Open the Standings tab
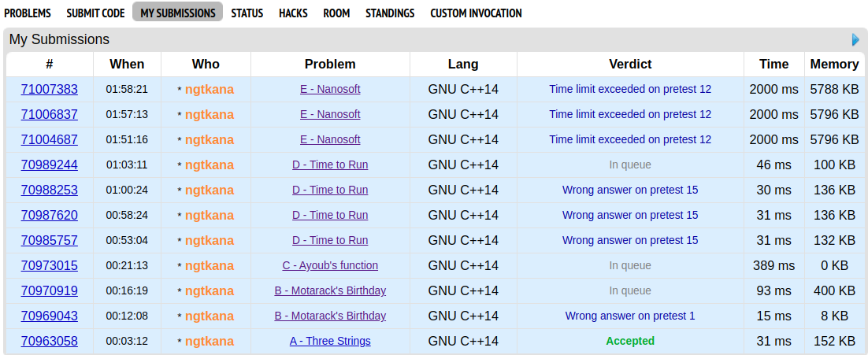The image size is (868, 355). (390, 13)
